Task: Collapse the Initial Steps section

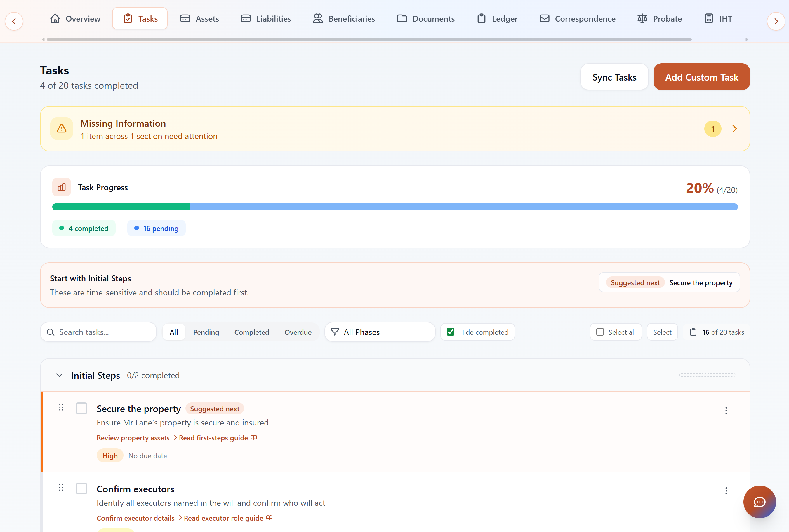Action: point(59,375)
